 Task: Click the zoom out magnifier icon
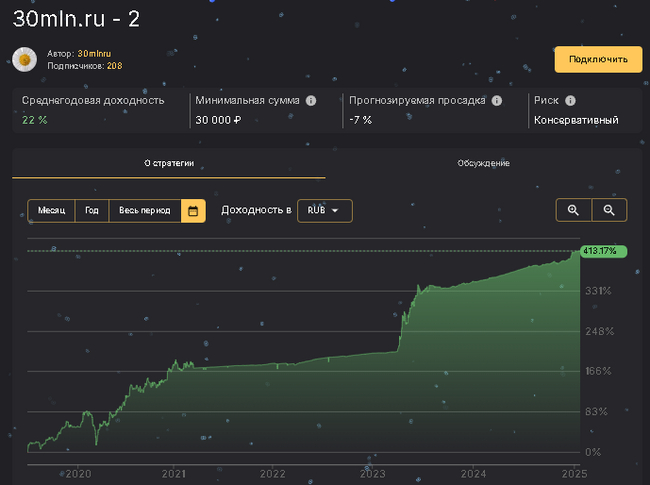609,211
